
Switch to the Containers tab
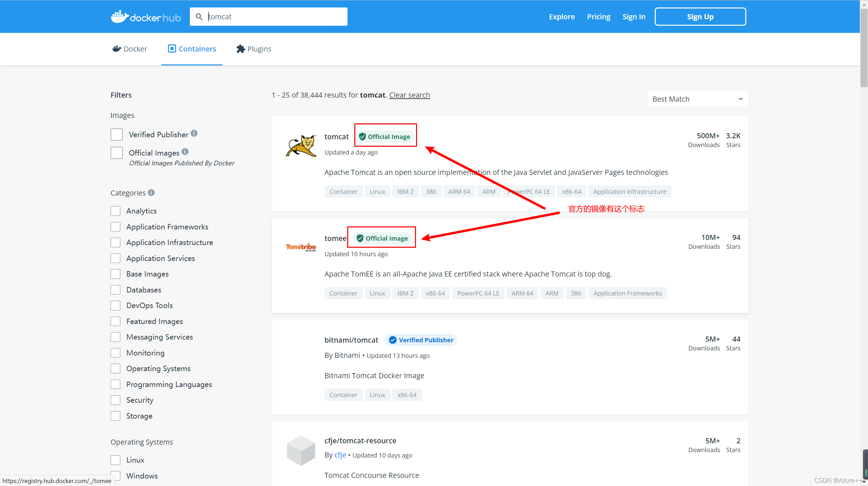point(192,49)
